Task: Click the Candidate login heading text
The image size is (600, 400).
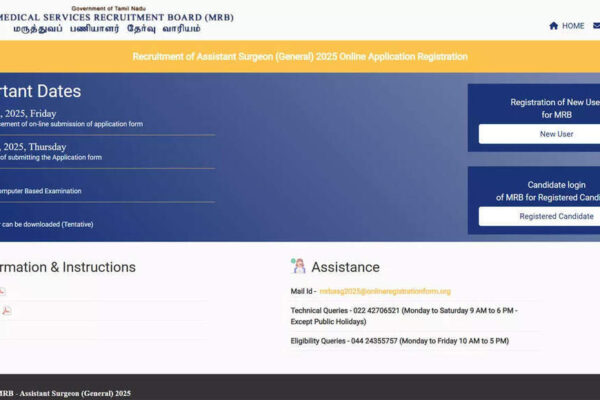Action: 556,185
